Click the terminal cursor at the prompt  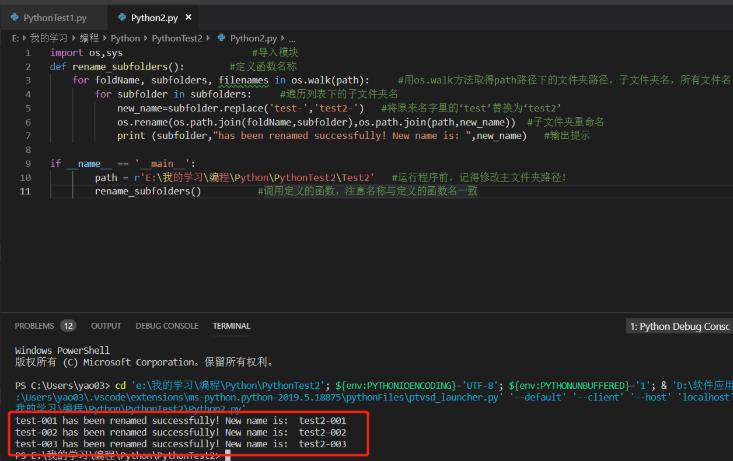pos(228,455)
